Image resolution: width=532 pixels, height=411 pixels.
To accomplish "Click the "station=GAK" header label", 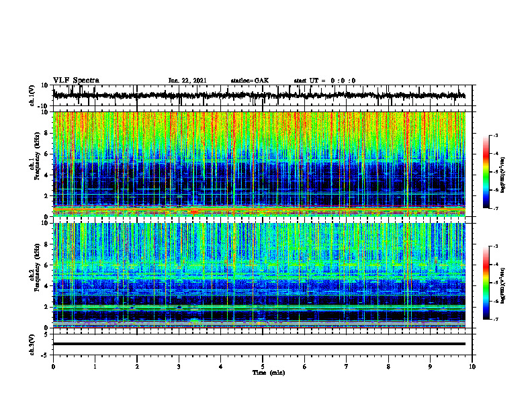I will coord(250,81).
